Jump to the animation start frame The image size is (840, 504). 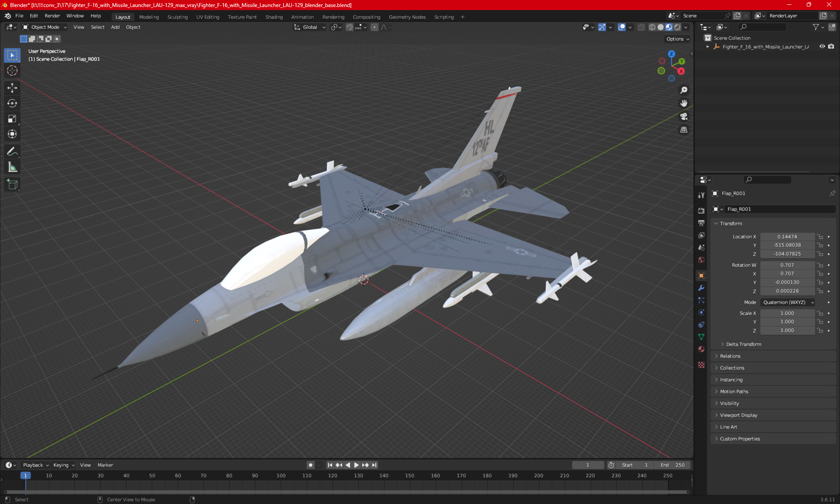[x=330, y=465]
